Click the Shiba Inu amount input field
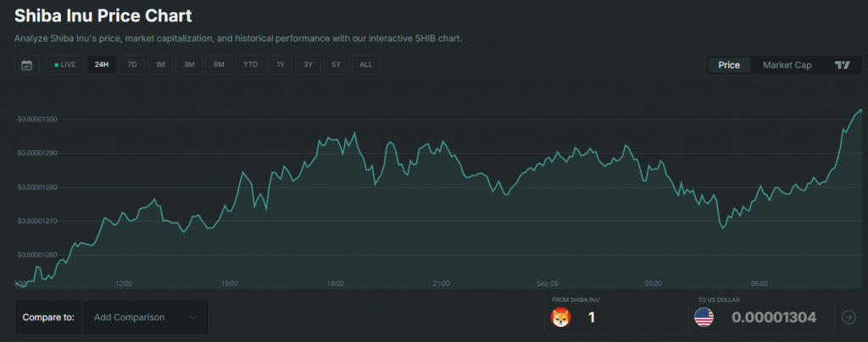This screenshot has width=868, height=342. tap(627, 317)
